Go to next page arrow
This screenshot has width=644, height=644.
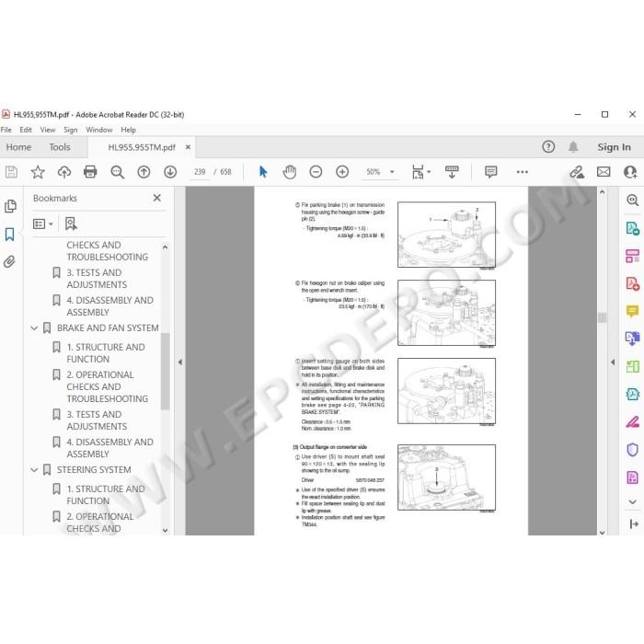(x=170, y=172)
